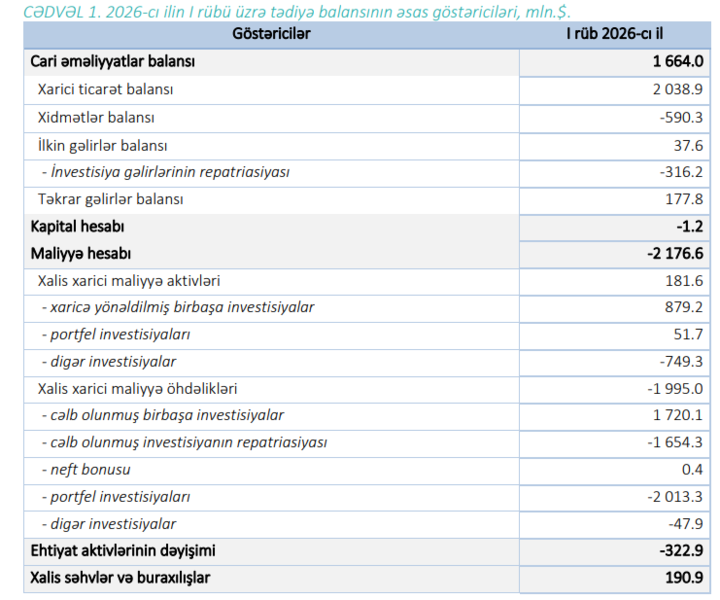This screenshot has width=720, height=600.
Task: Click 'Xalis səhvlər və buraxılışlar' row label
Action: click(120, 578)
